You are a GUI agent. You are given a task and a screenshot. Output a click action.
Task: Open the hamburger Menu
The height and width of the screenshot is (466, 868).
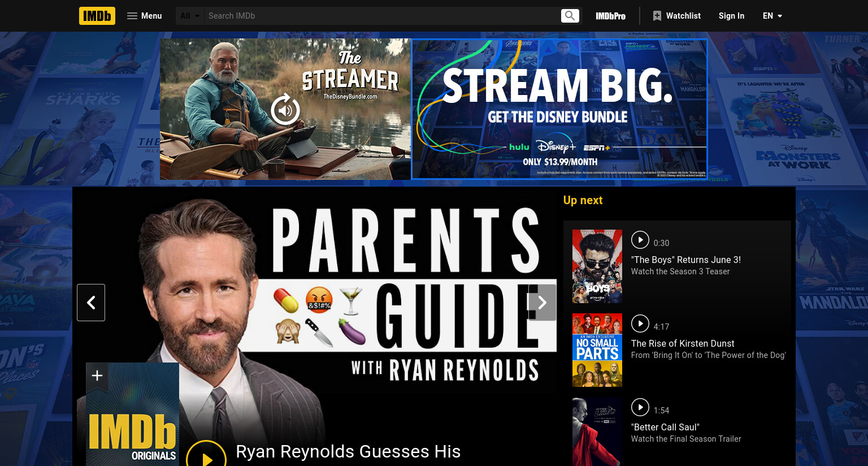(x=145, y=16)
